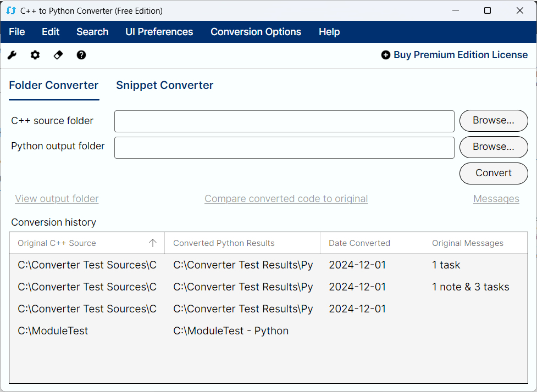
Task: Click Compare converted code to original
Action: point(286,199)
